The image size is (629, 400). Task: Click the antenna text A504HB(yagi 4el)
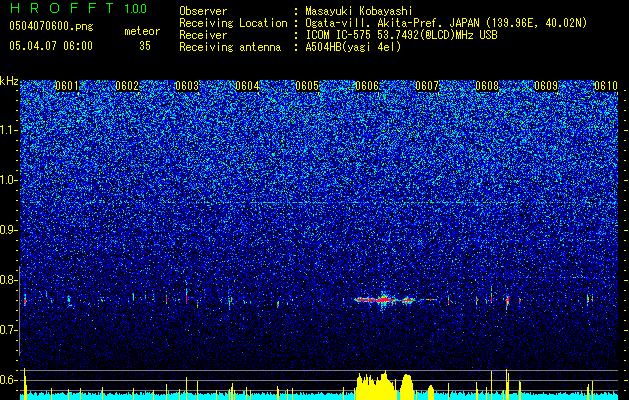[x=353, y=47]
